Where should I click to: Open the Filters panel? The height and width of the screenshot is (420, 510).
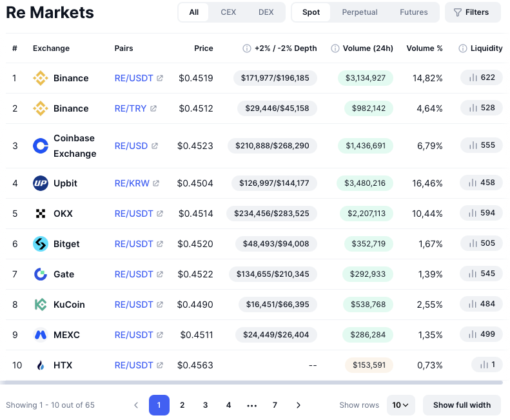[473, 12]
